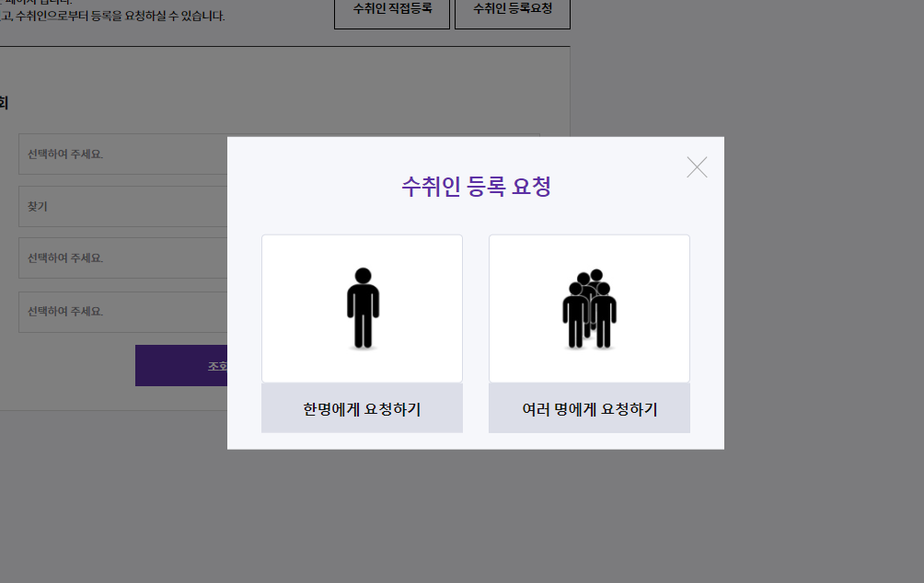
Task: Click the 등록을 요청하실 수 있습니다 description text
Action: (x=158, y=16)
